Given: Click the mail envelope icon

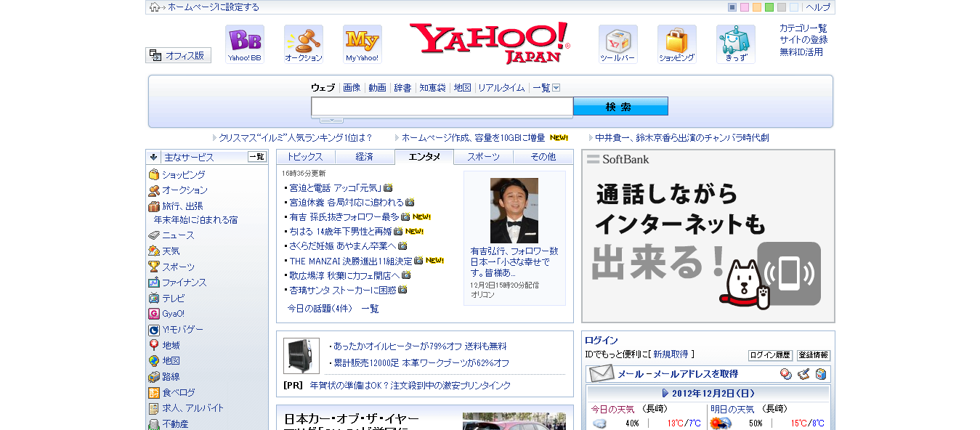Looking at the screenshot, I should 602,374.
